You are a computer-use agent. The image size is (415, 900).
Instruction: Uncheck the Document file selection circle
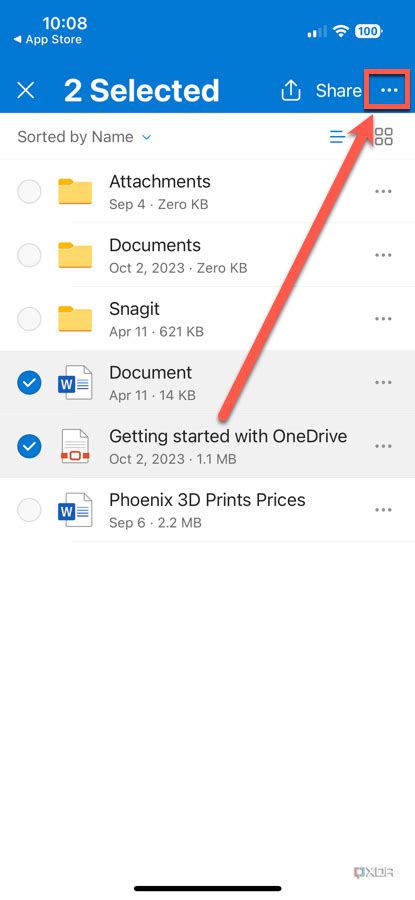coord(29,382)
